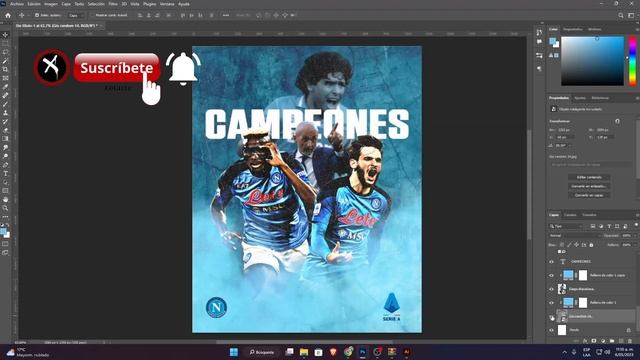Select the Eraser tool
640x360 pixels.
click(x=5, y=130)
